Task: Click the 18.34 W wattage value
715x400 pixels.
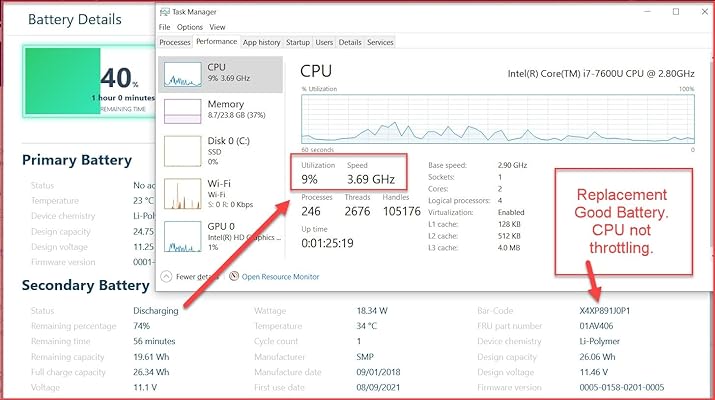Action: click(372, 311)
